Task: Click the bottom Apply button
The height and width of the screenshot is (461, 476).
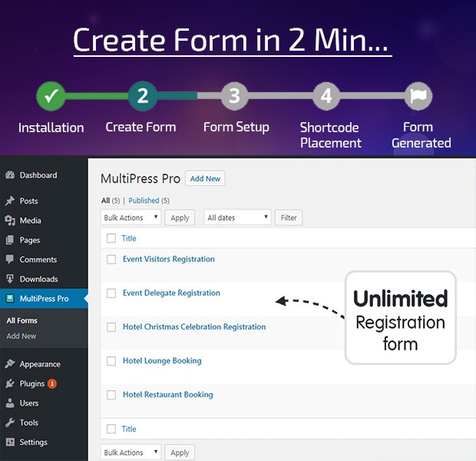Action: point(180,453)
